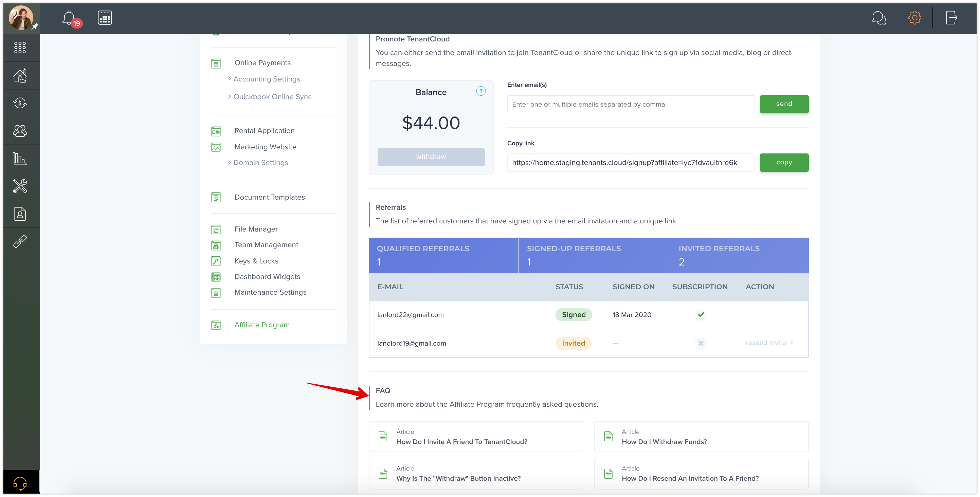980x497 pixels.
Task: Select Affiliate Program menu item
Action: point(262,325)
